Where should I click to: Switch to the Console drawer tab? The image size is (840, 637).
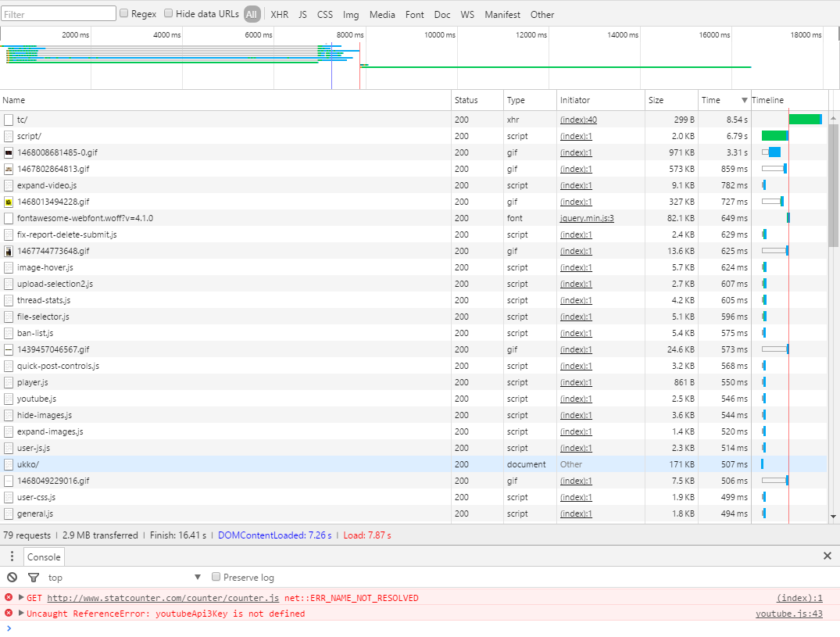pyautogui.click(x=44, y=557)
